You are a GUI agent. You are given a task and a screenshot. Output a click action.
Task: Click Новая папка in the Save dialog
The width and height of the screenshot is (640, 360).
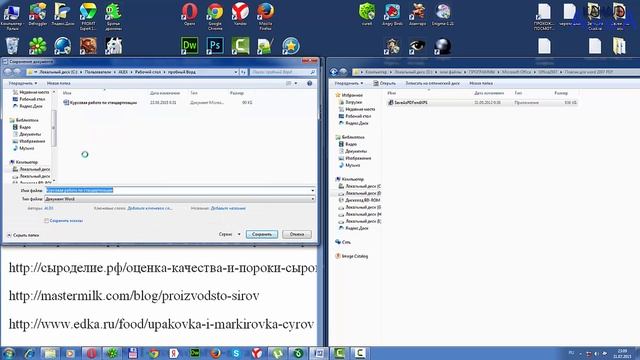tap(58, 83)
